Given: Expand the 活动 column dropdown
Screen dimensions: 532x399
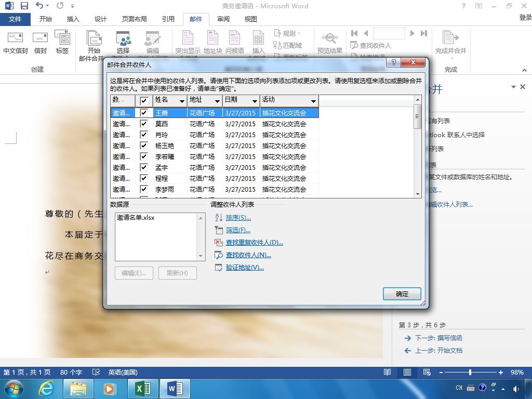Looking at the screenshot, I should (x=313, y=101).
